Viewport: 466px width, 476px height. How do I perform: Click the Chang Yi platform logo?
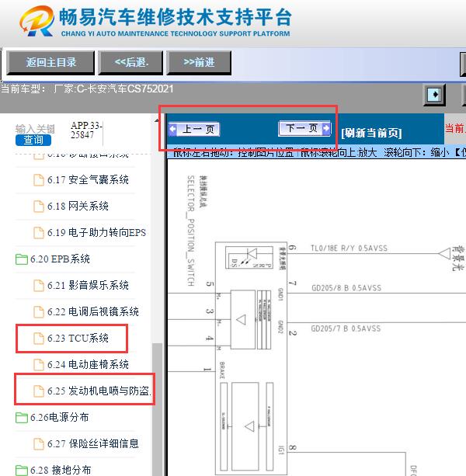[37, 21]
